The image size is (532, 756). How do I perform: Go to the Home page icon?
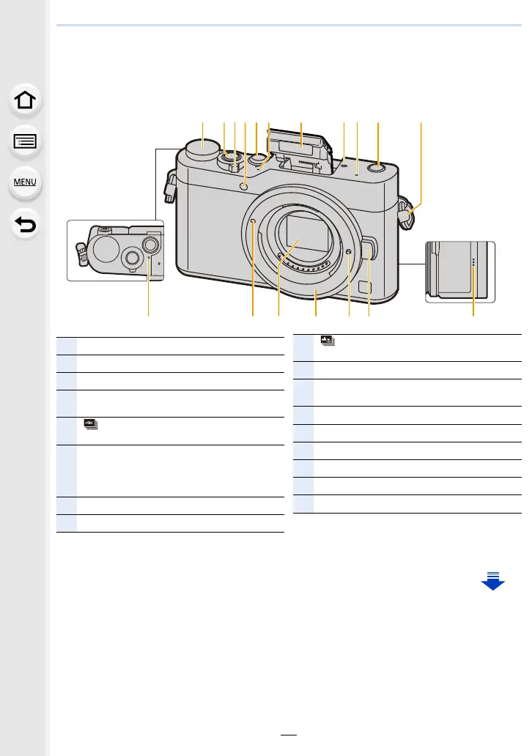point(25,100)
